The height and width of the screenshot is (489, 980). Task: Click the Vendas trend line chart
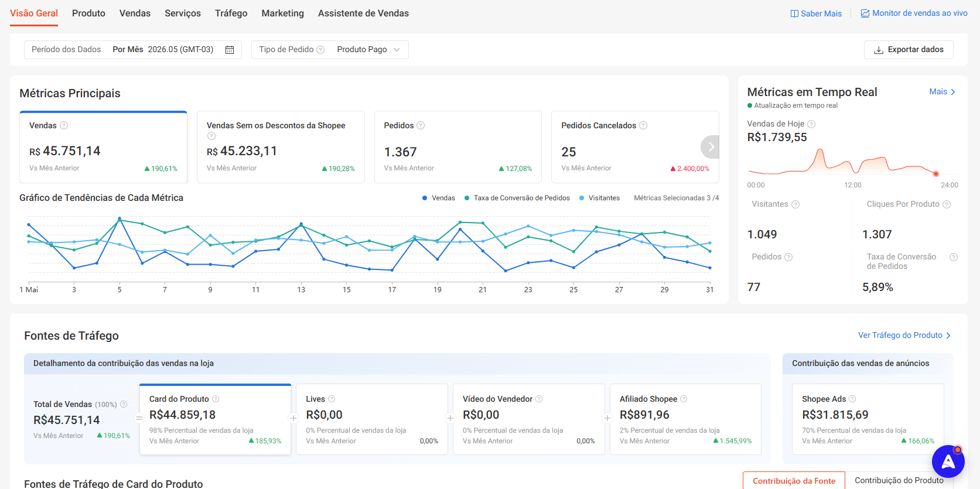tap(369, 246)
